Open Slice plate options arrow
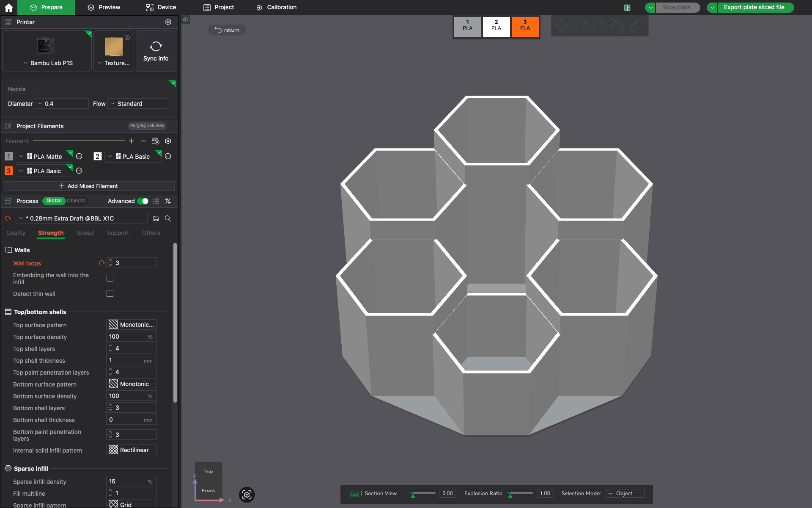Screen dimensions: 812x508 click(650, 8)
